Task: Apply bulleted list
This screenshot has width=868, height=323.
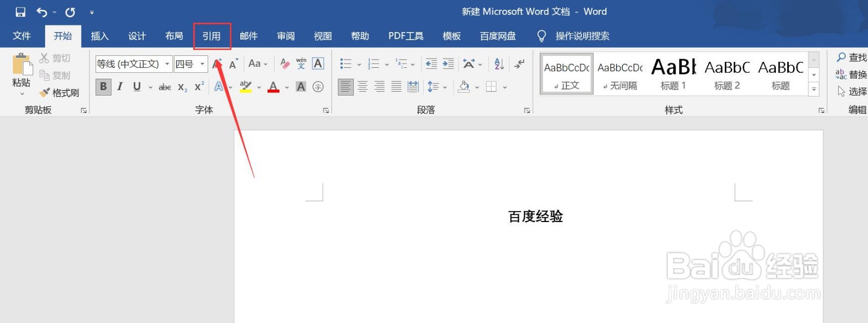Action: pos(346,64)
